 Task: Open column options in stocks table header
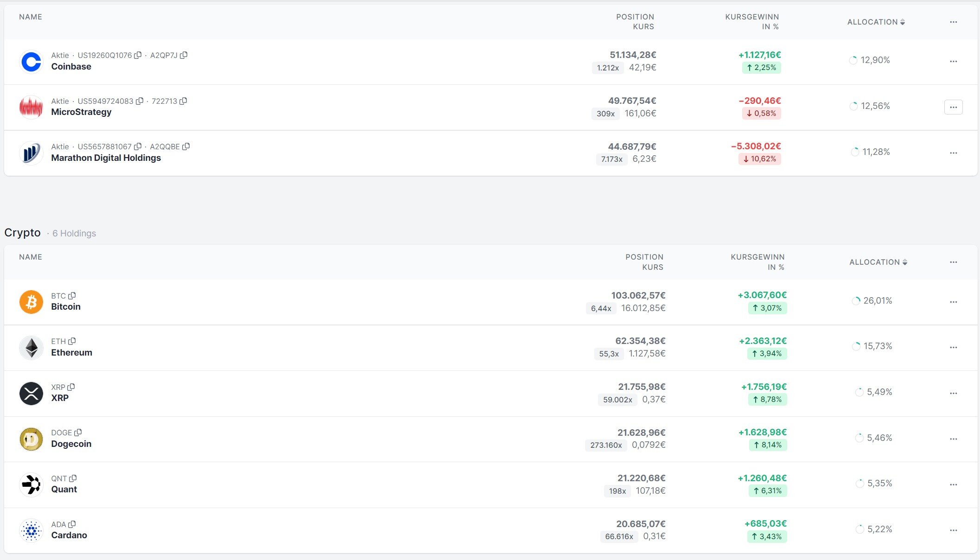[x=953, y=22]
